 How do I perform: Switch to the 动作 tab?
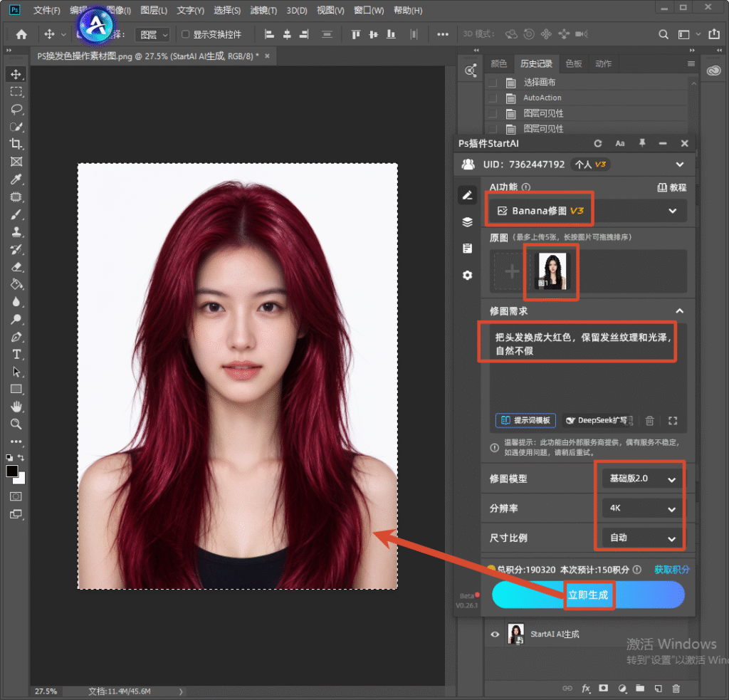(603, 63)
